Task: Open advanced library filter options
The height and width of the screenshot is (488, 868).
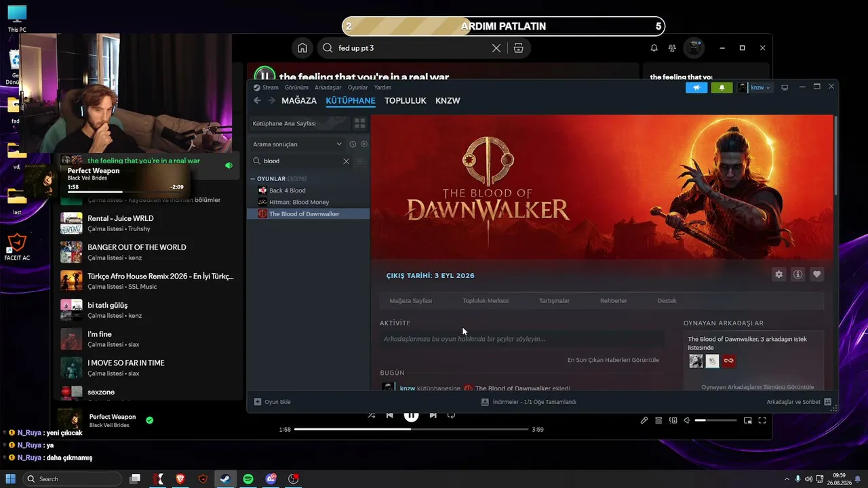Action: [360, 161]
